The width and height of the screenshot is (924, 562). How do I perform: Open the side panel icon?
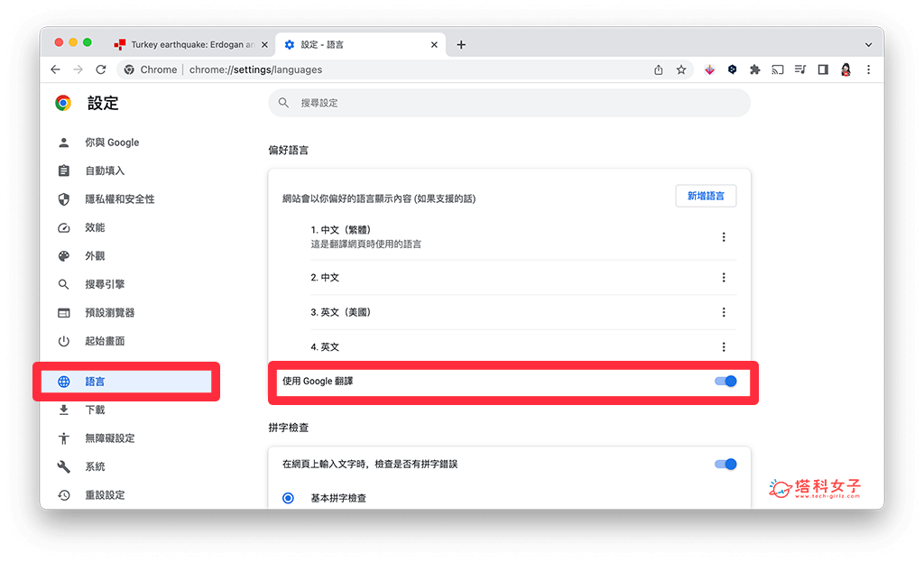click(x=823, y=69)
